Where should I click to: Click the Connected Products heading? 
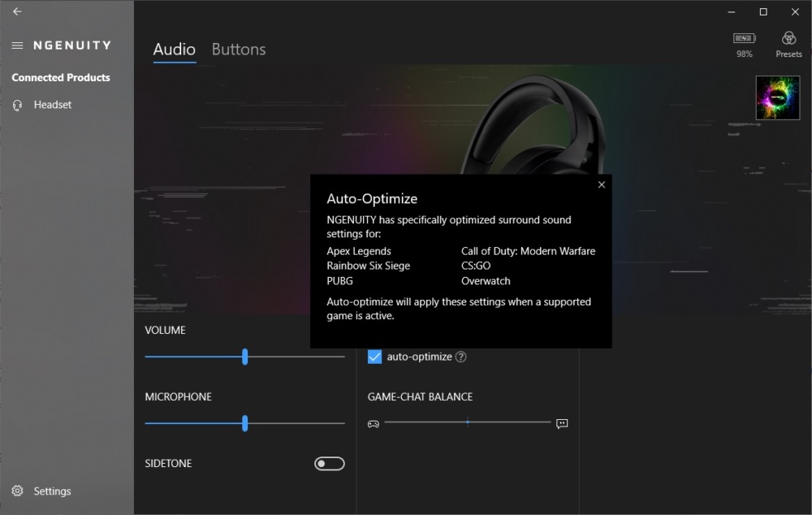(61, 78)
